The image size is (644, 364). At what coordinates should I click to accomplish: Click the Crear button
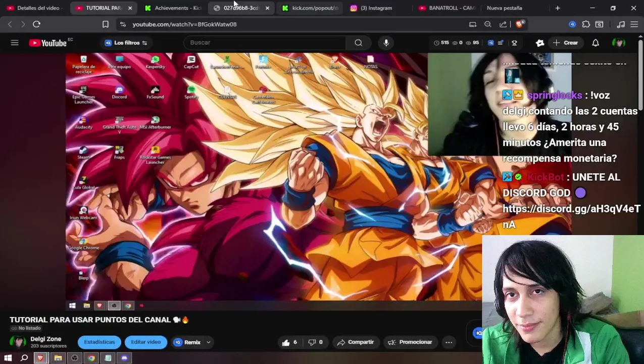(x=565, y=43)
